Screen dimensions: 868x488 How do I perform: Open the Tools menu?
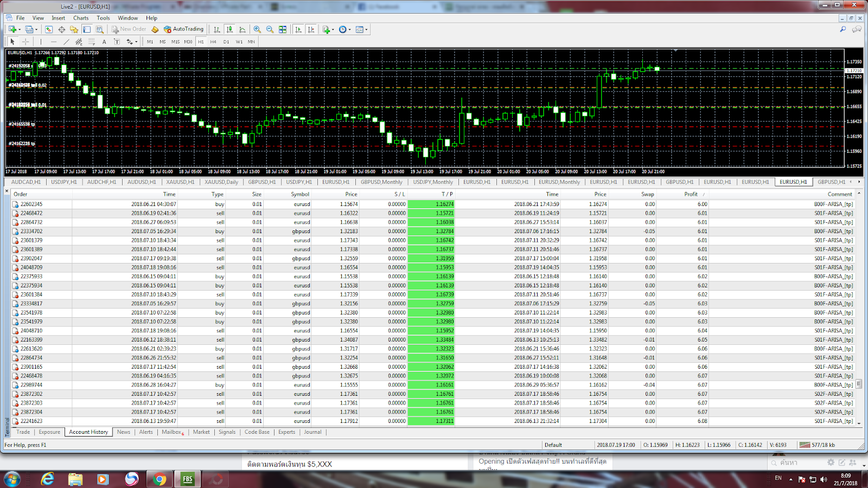(103, 18)
